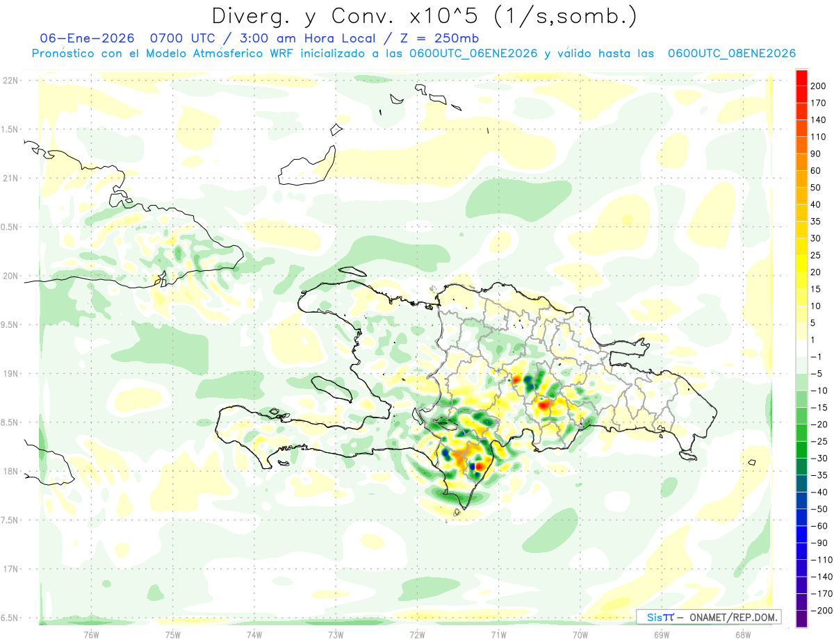This screenshot has height=644, width=834.
Task: Select the 'Z = 250mb' level label
Action: point(441,39)
